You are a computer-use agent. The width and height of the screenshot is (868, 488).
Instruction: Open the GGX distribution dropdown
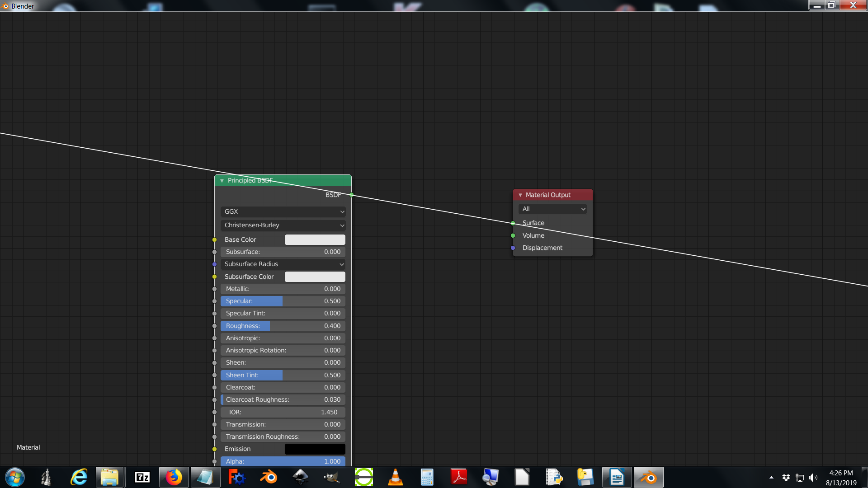[x=283, y=211]
